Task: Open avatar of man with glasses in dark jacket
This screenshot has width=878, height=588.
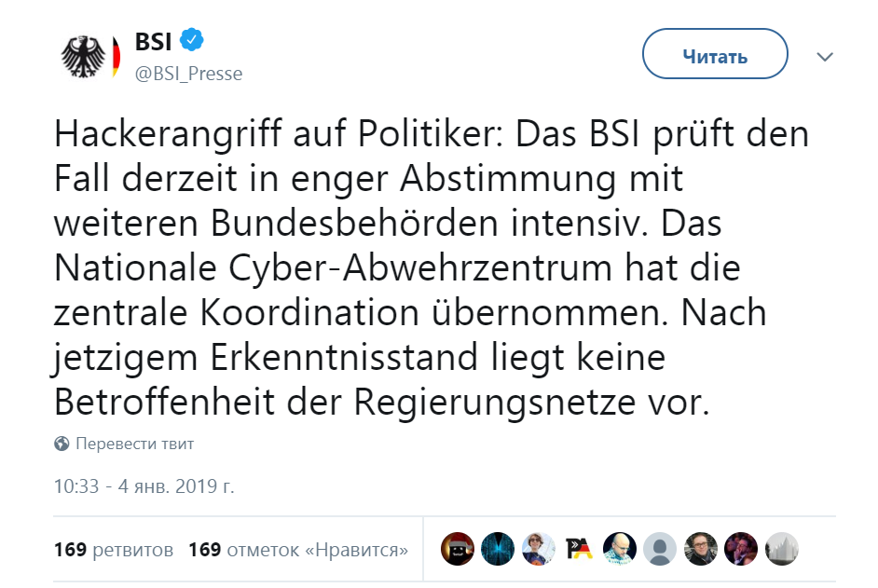Action: [700, 549]
